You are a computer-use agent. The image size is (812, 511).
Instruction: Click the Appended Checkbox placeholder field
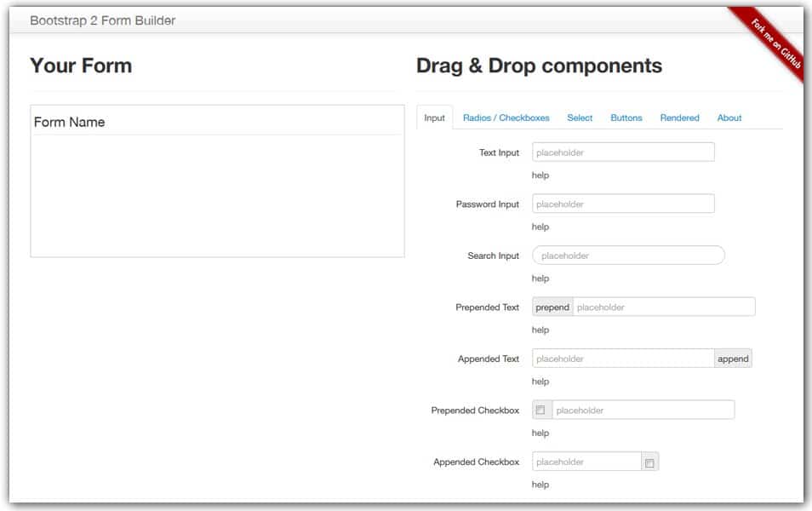coord(583,461)
